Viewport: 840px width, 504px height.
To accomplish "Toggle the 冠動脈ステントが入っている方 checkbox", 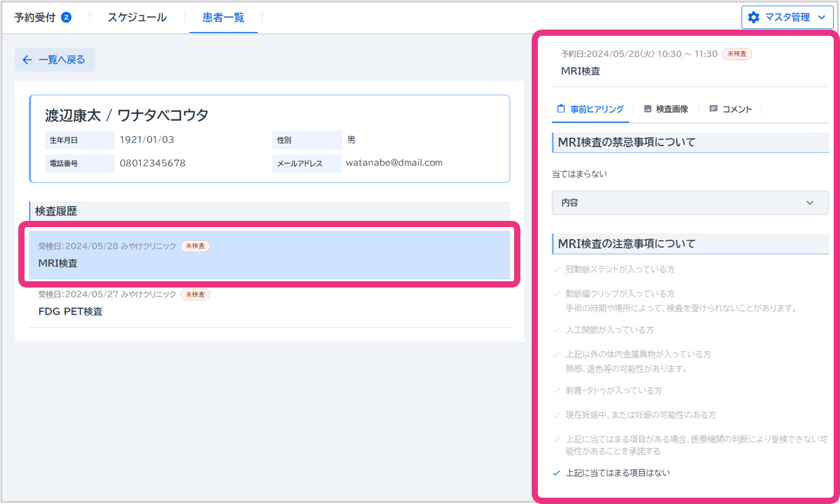I will point(556,269).
